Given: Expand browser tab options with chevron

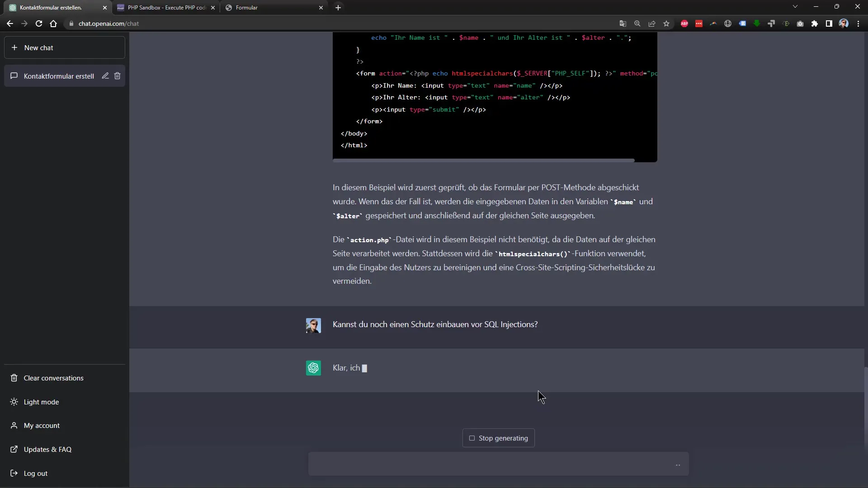Looking at the screenshot, I should coord(795,7).
